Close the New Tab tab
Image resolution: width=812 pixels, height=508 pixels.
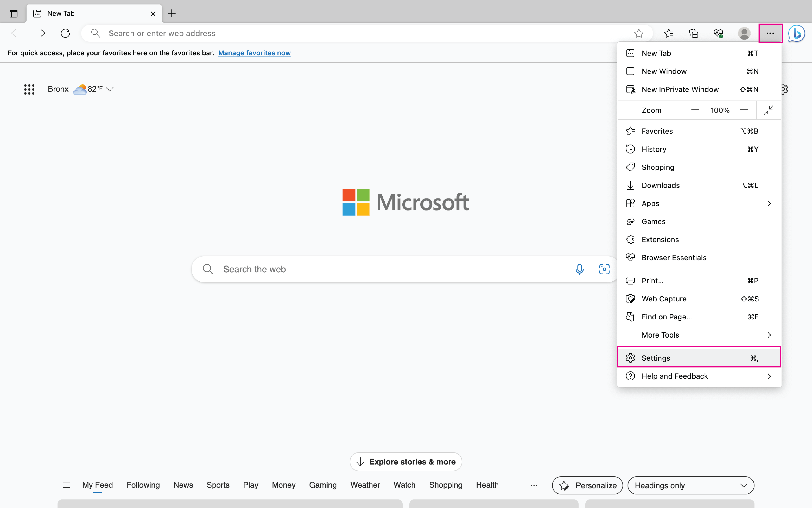[153, 14]
